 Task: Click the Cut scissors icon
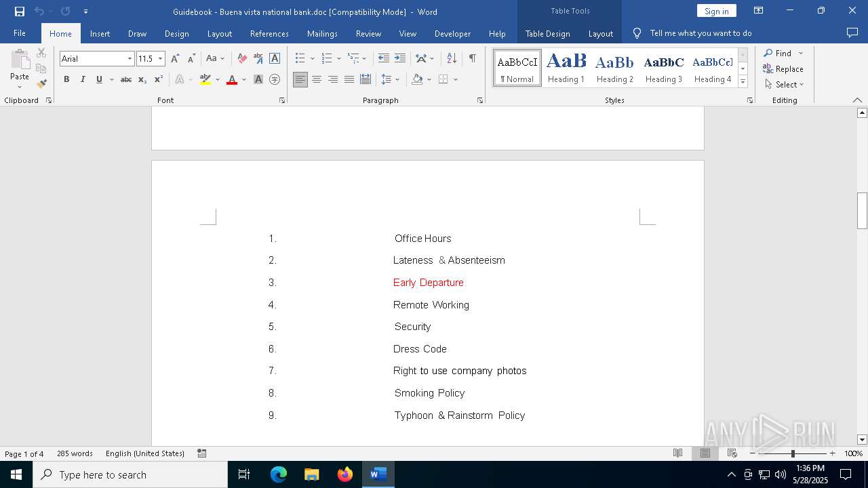click(x=41, y=53)
